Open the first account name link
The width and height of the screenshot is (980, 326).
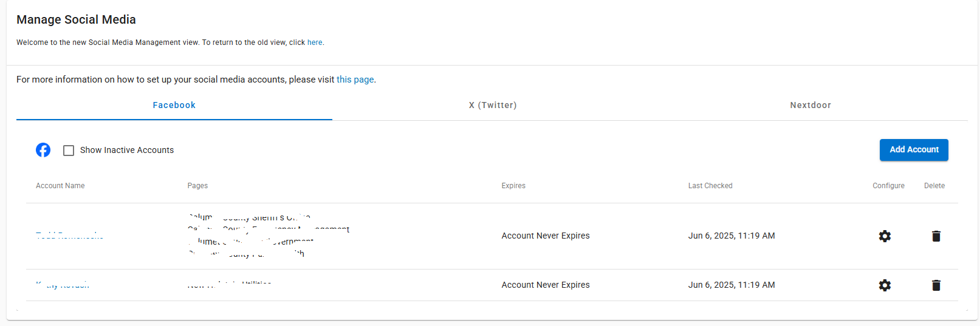tap(69, 236)
